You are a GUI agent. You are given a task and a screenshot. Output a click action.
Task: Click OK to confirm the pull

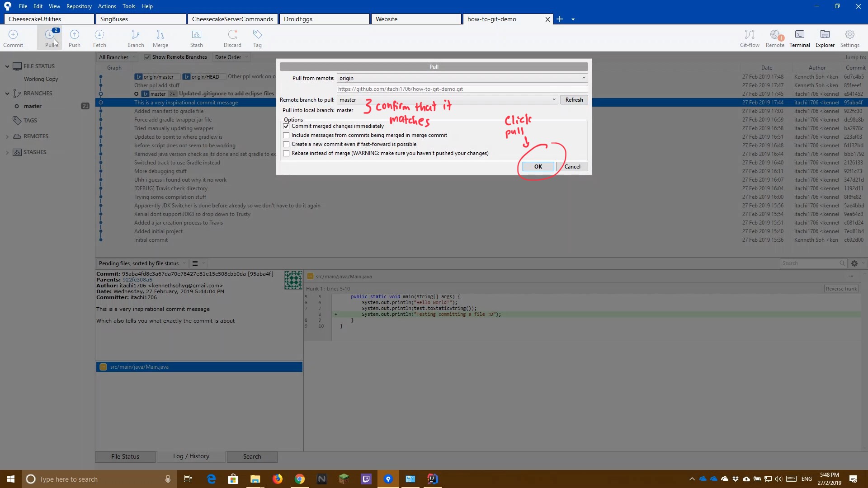click(x=538, y=166)
